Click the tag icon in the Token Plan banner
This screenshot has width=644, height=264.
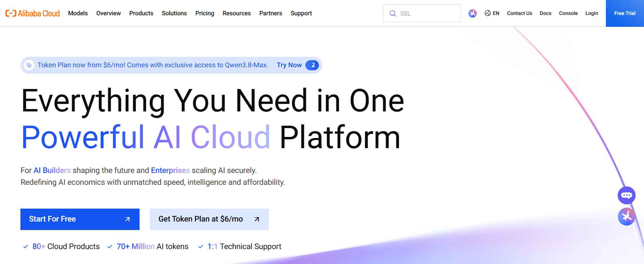coord(29,65)
